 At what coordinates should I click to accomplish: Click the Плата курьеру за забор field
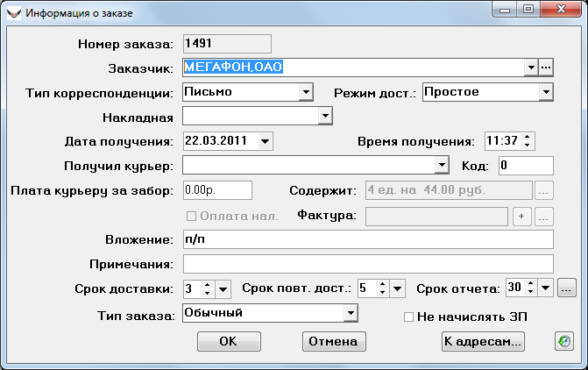pos(217,190)
